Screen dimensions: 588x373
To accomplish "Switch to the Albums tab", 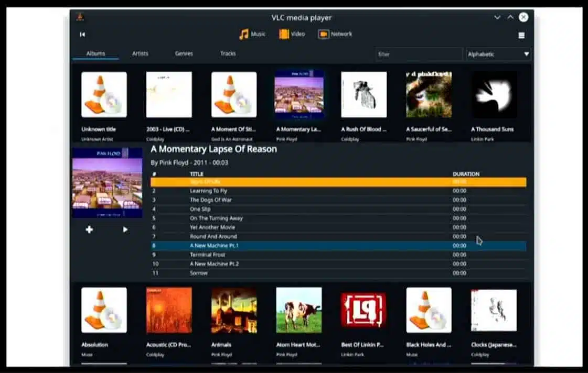I will (x=95, y=53).
